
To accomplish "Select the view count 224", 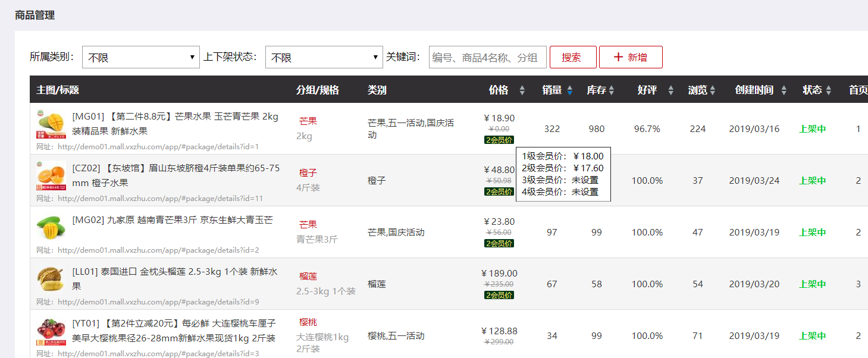I will click(x=698, y=129).
